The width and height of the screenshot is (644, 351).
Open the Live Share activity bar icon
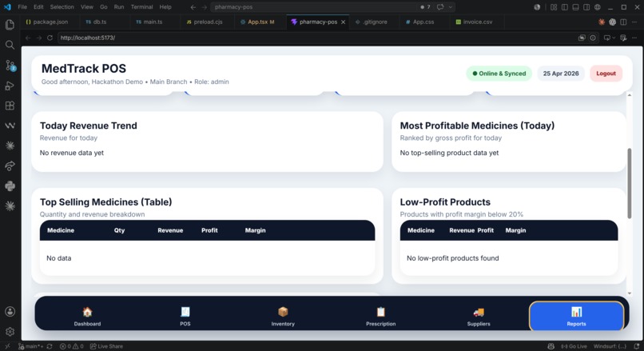10,166
